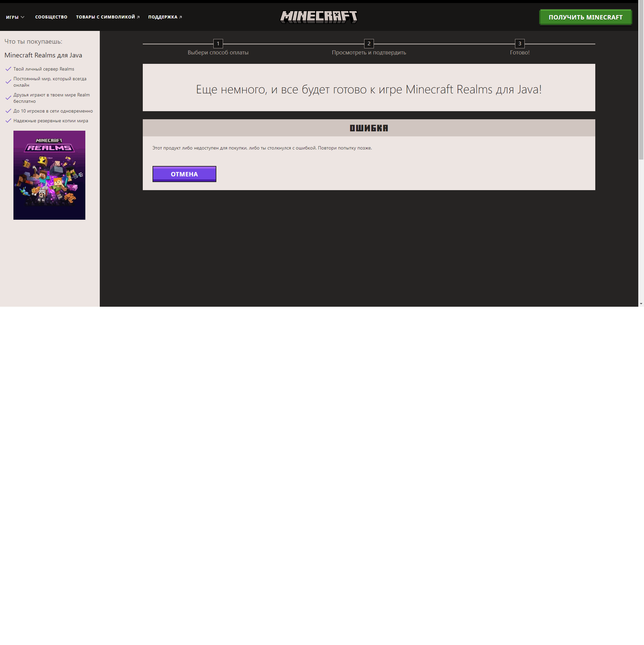Open ТОВАРЫ С СИМВОЛИКОЙ external link
The width and height of the screenshot is (644, 645).
coord(108,17)
